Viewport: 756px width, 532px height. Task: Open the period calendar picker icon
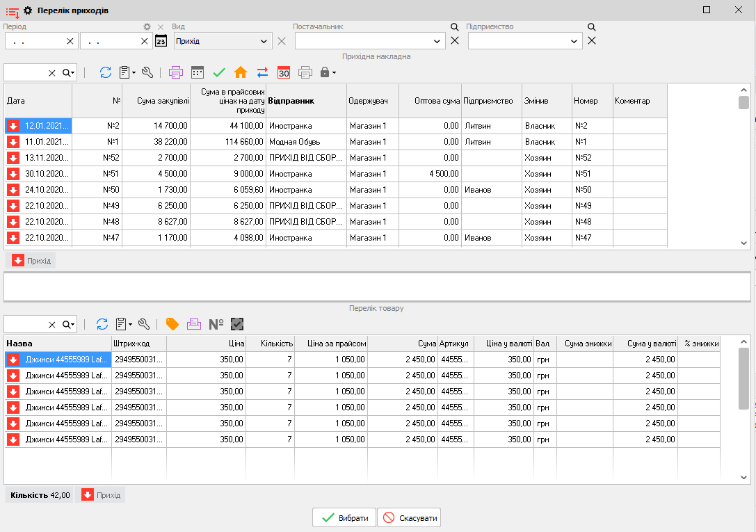click(161, 41)
